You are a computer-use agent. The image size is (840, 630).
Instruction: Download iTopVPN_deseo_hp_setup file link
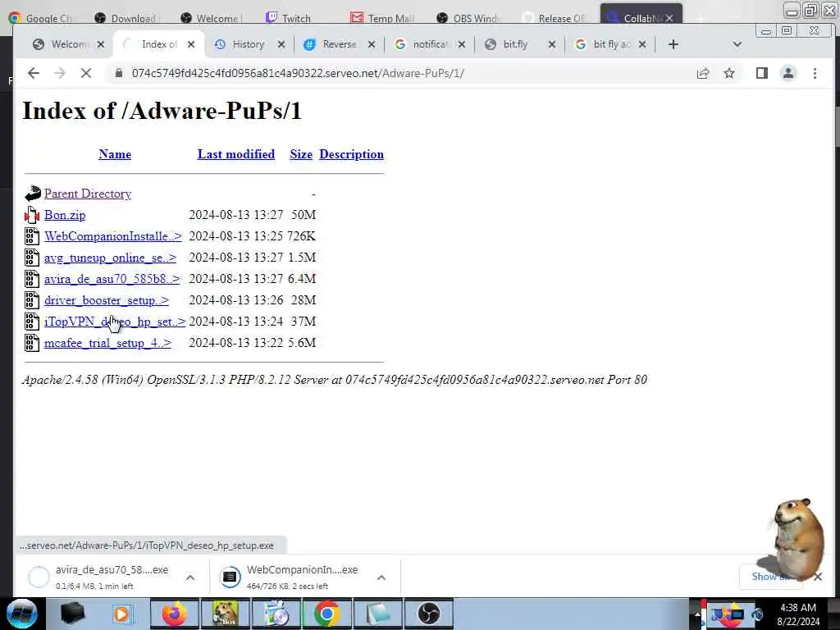click(115, 322)
